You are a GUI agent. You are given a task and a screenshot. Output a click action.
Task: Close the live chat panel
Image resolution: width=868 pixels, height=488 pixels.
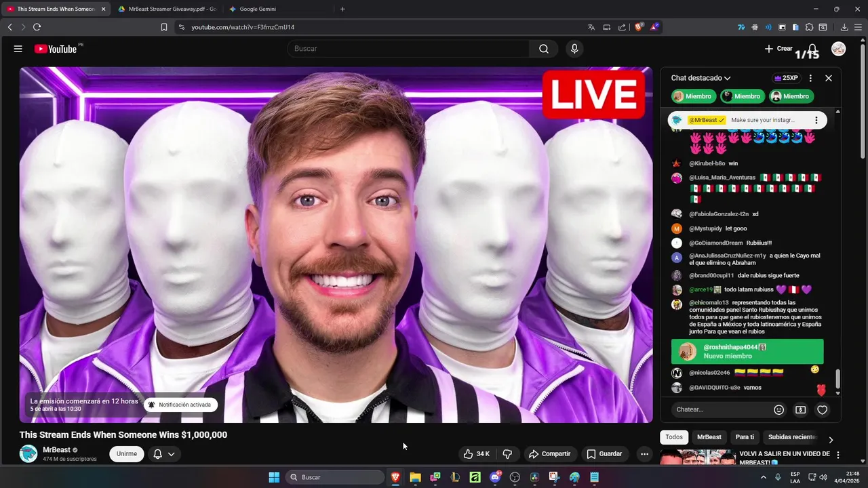[x=829, y=78]
